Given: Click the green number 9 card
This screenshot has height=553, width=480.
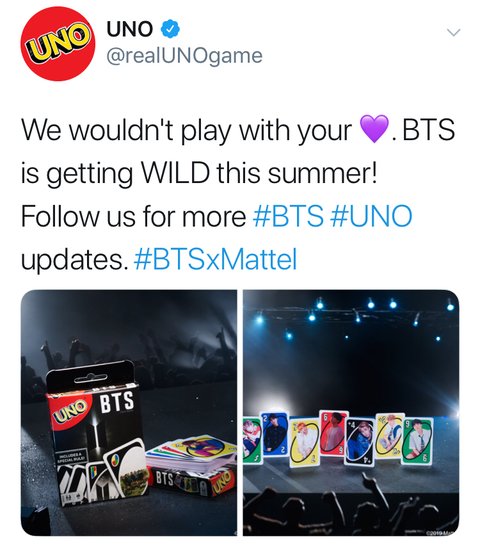Looking at the screenshot, I should pos(418,441).
